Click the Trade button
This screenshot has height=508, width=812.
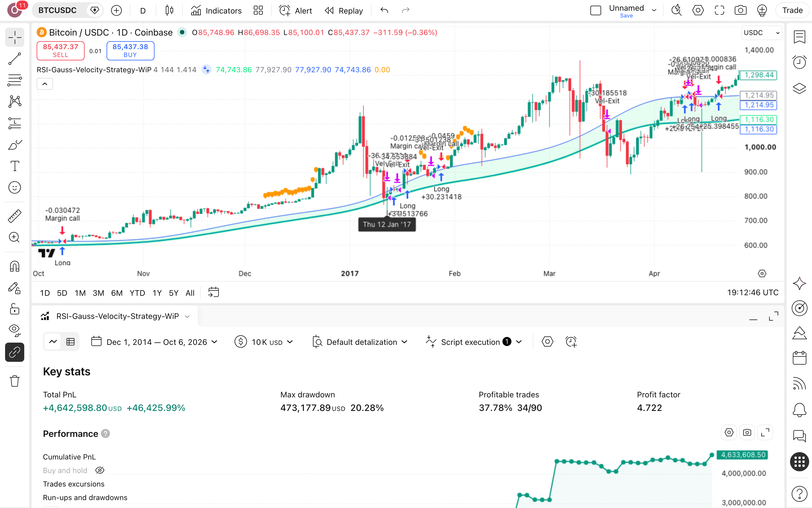tap(792, 10)
